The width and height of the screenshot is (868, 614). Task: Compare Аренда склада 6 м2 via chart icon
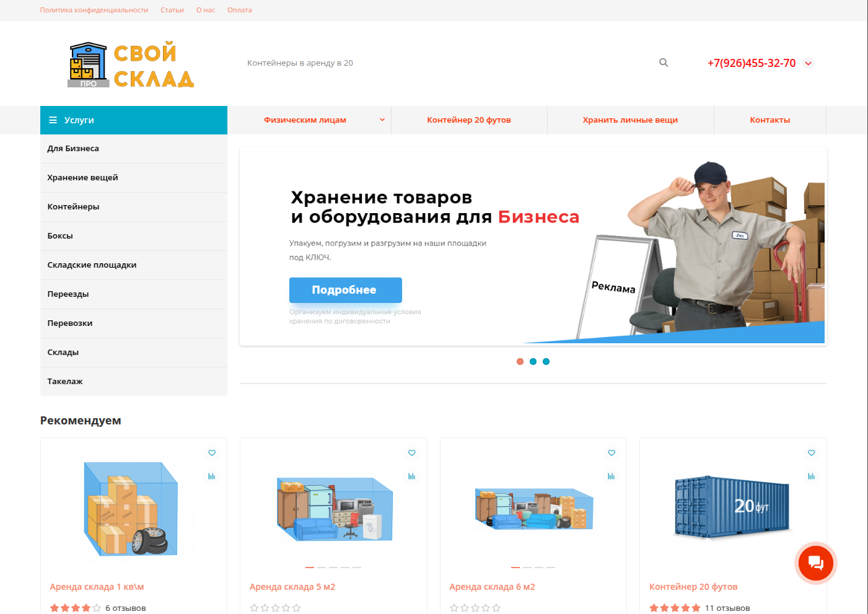click(x=612, y=476)
